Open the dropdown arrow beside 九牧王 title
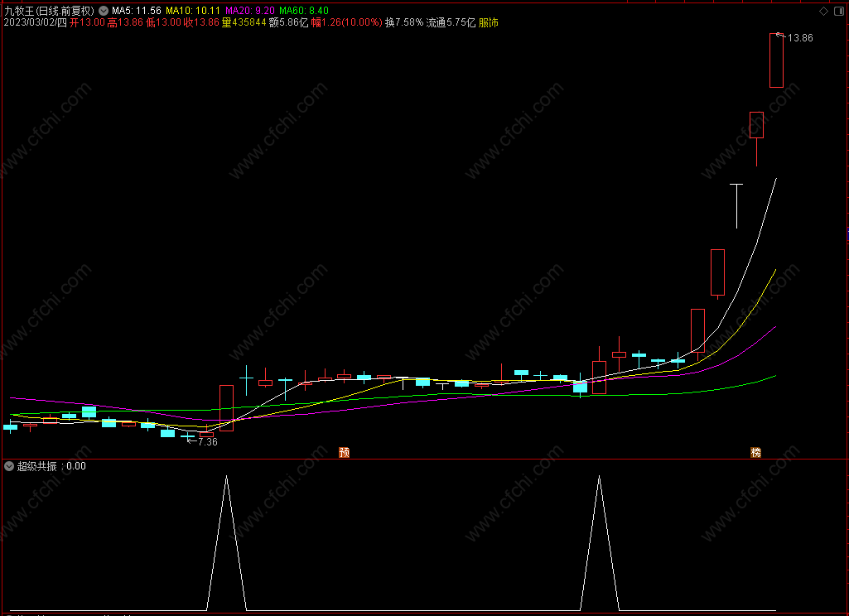The height and width of the screenshot is (616, 849). [104, 11]
